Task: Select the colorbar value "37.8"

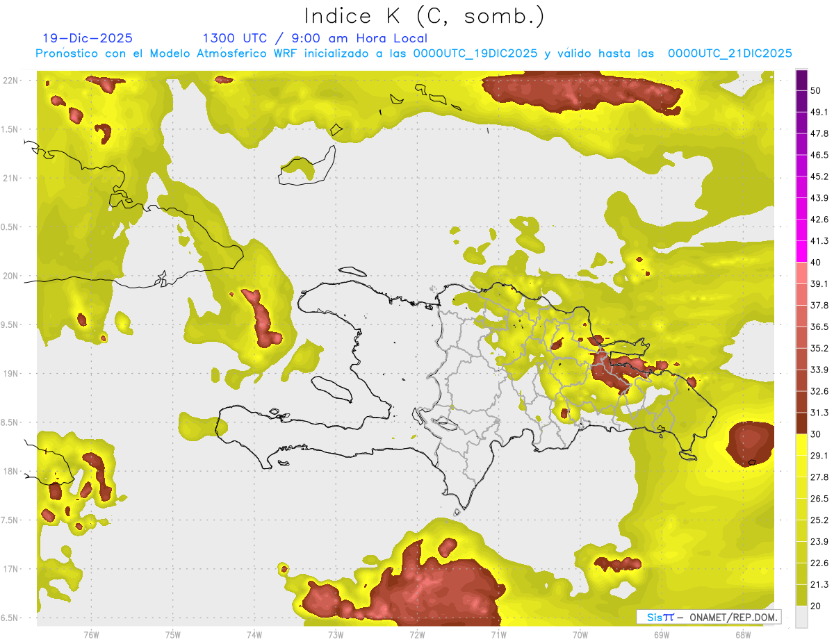Action: (819, 306)
